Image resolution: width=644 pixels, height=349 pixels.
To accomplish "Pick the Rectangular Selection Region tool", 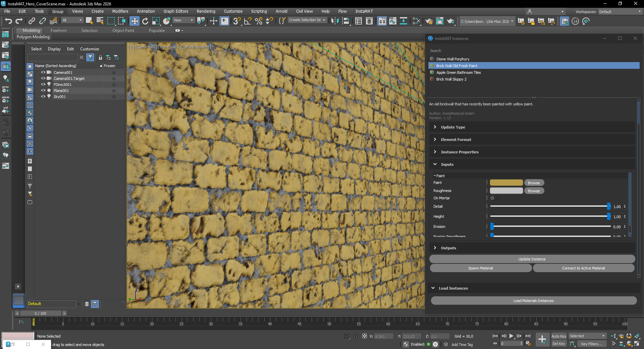I will (x=111, y=21).
